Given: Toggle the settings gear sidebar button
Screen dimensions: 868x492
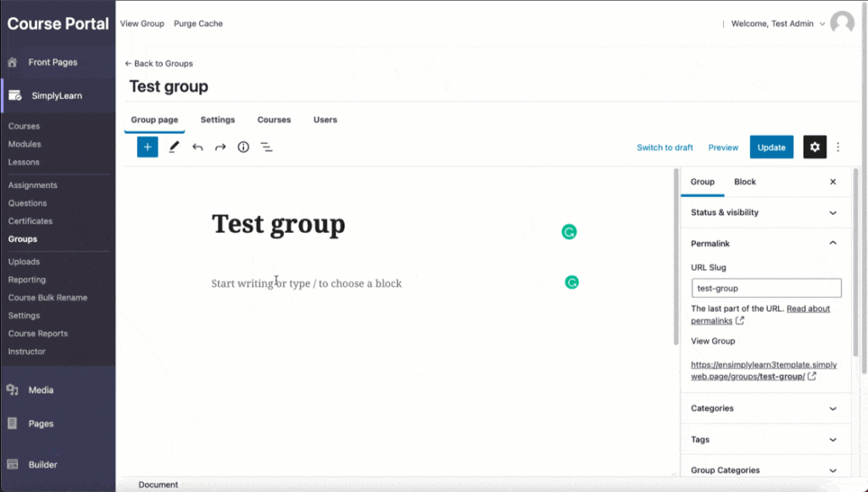Looking at the screenshot, I should point(815,147).
